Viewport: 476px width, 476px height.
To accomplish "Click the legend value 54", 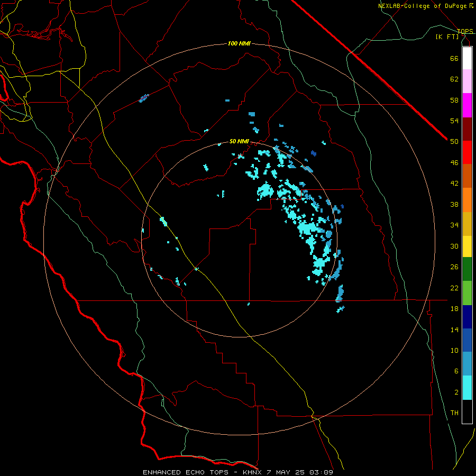I will (454, 121).
